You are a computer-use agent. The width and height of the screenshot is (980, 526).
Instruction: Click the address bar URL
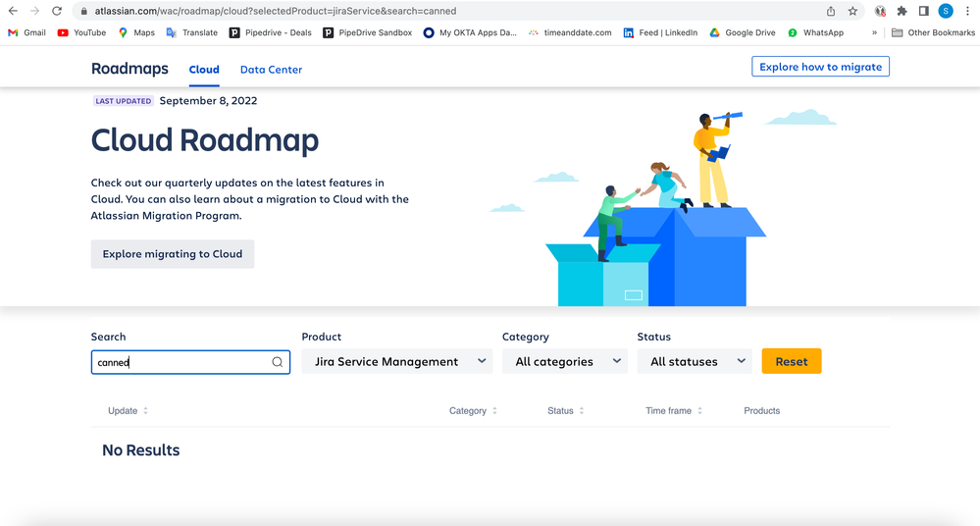[276, 11]
